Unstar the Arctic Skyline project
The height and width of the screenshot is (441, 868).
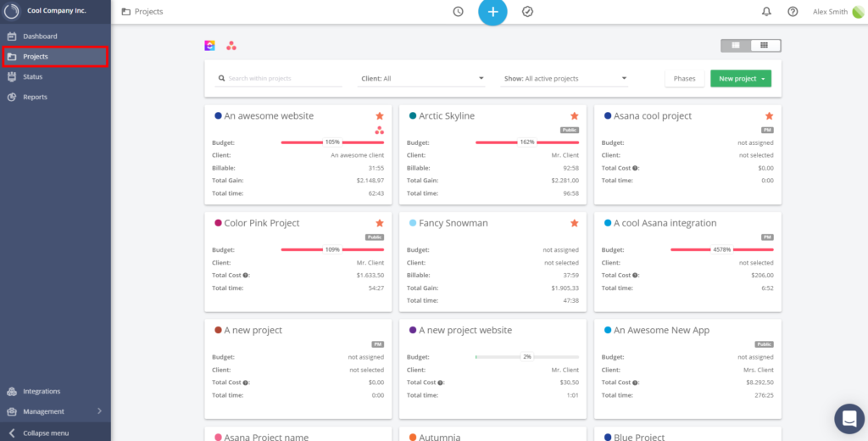click(575, 116)
